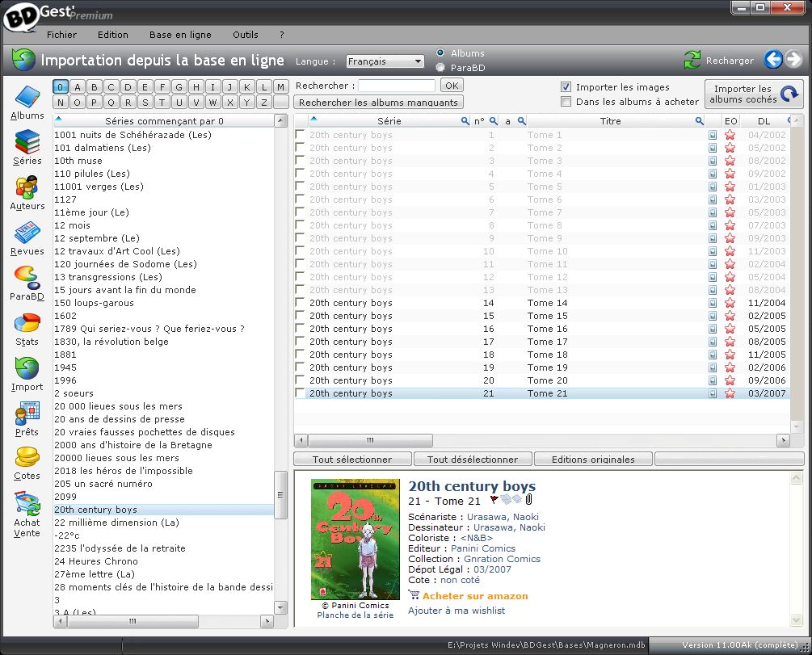Check the box for Tome 1 row
The image size is (812, 655).
pos(299,134)
